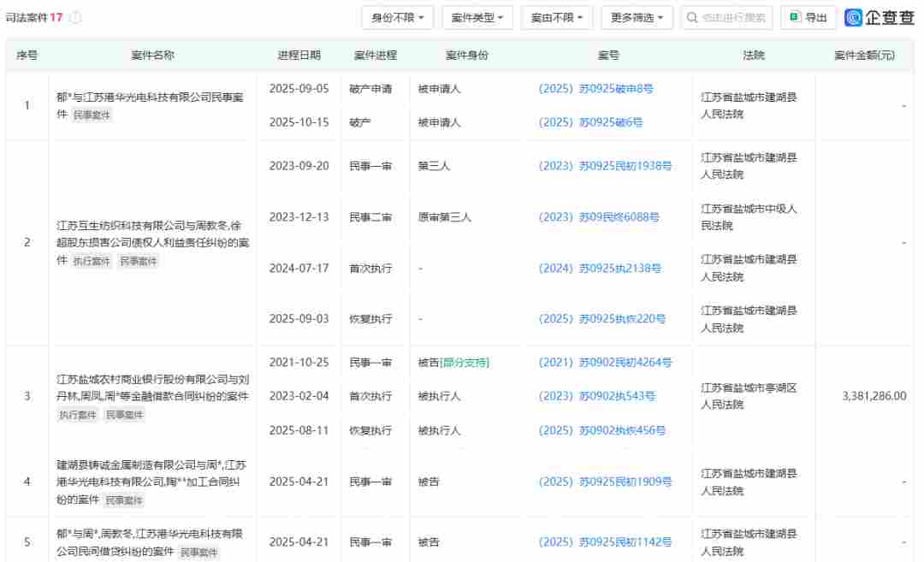Click the info icon beside 司法案件 17
The width and height of the screenshot is (924, 562).
[75, 17]
